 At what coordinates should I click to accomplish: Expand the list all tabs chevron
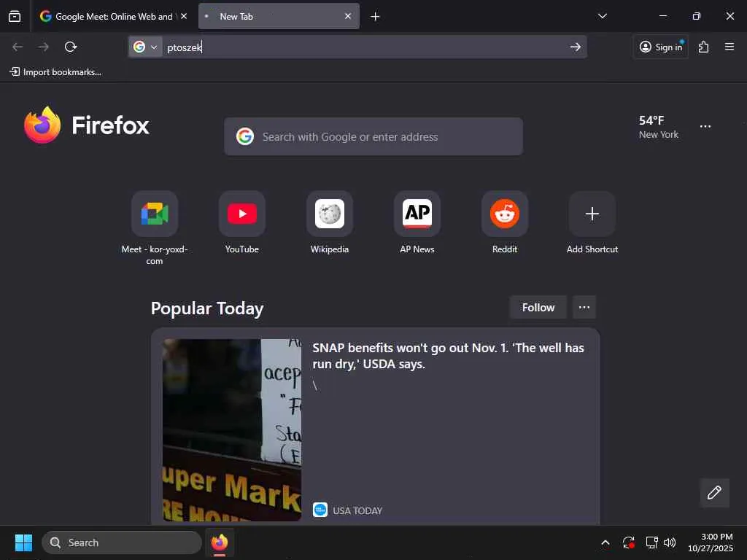point(602,16)
